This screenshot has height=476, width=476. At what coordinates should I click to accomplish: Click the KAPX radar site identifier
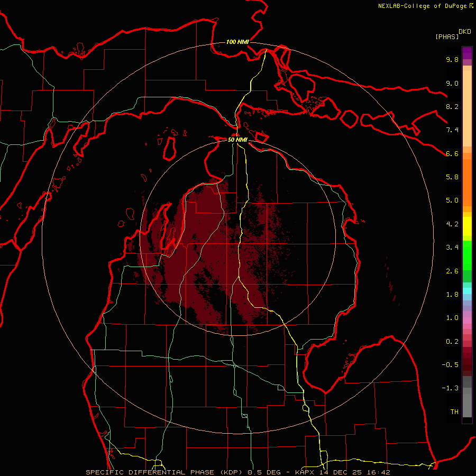[x=305, y=472]
